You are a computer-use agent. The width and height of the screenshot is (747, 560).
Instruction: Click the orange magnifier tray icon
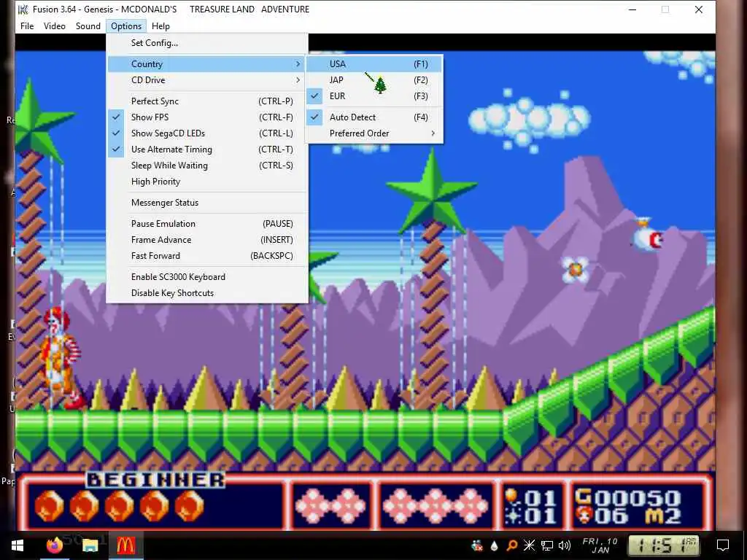click(511, 545)
